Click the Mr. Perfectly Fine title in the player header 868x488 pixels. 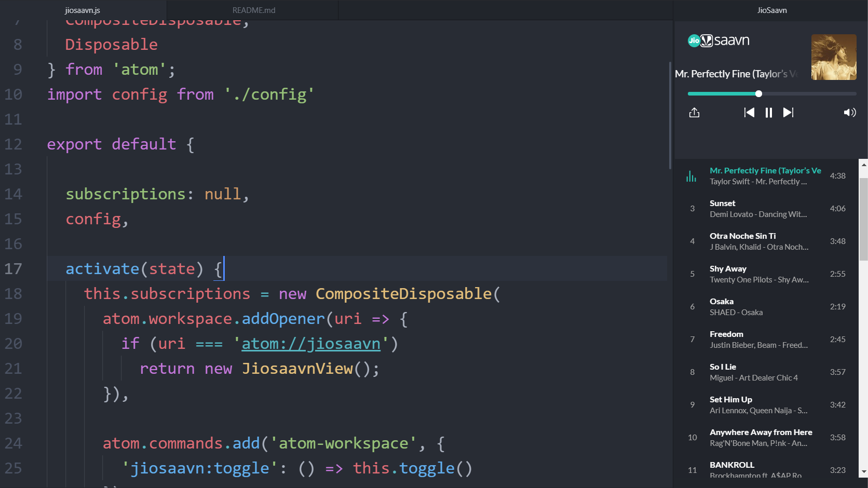(736, 74)
